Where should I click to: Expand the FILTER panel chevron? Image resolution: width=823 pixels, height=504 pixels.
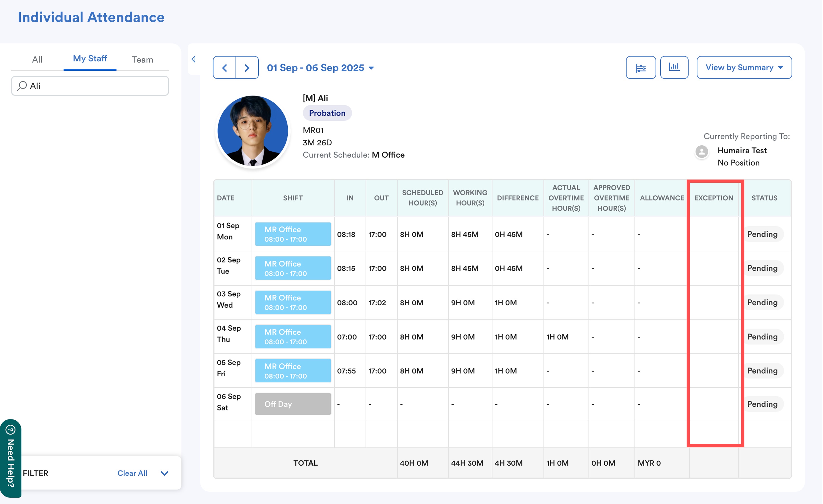point(164,473)
